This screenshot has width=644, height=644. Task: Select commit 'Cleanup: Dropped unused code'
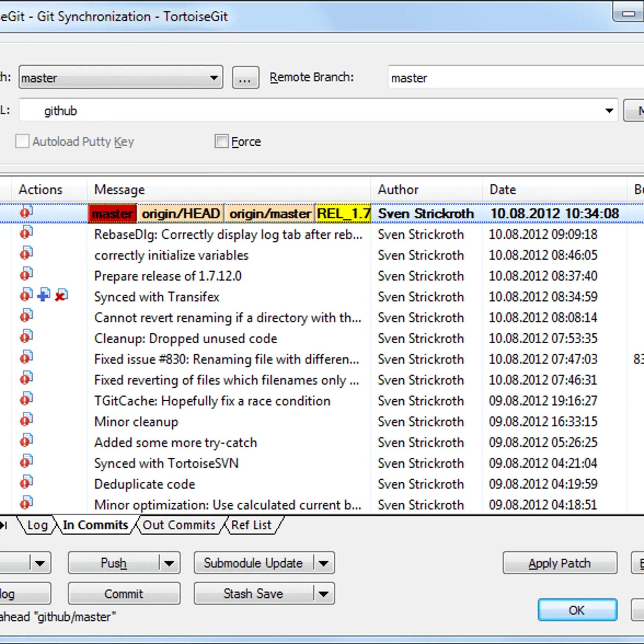point(186,339)
